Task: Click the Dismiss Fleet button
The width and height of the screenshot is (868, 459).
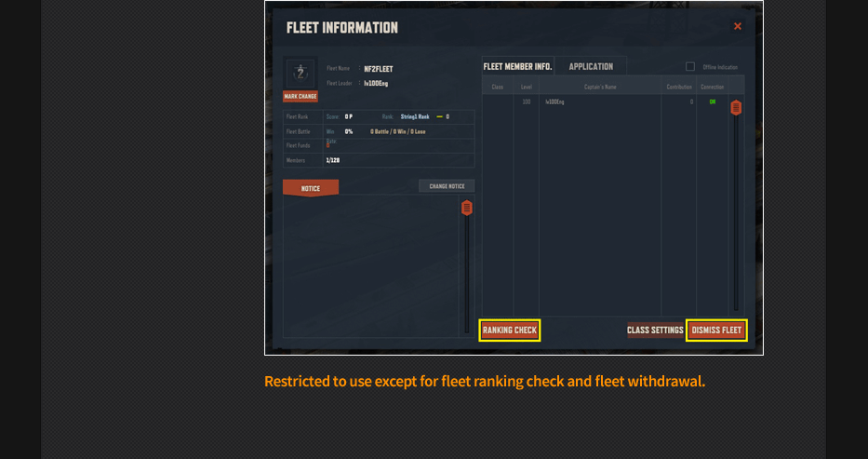Action: pos(716,331)
